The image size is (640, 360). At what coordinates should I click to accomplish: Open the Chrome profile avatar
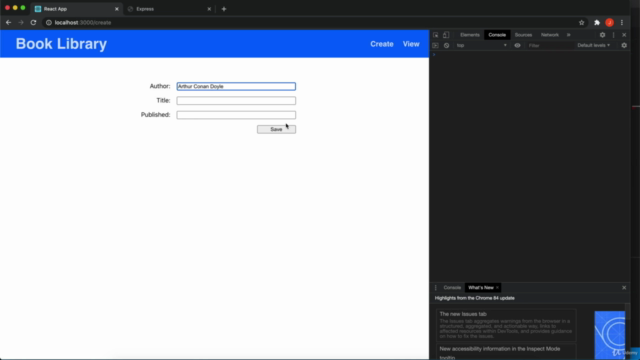pos(609,22)
